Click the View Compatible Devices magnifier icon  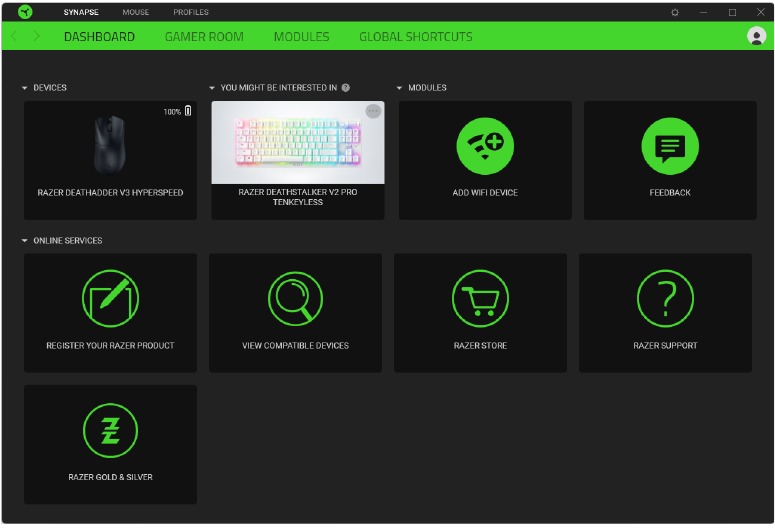click(x=295, y=298)
